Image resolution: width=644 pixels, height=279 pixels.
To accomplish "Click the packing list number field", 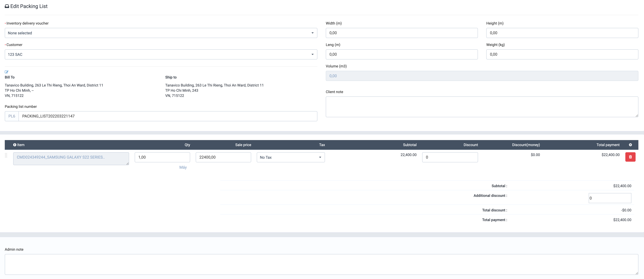I will pos(168,116).
